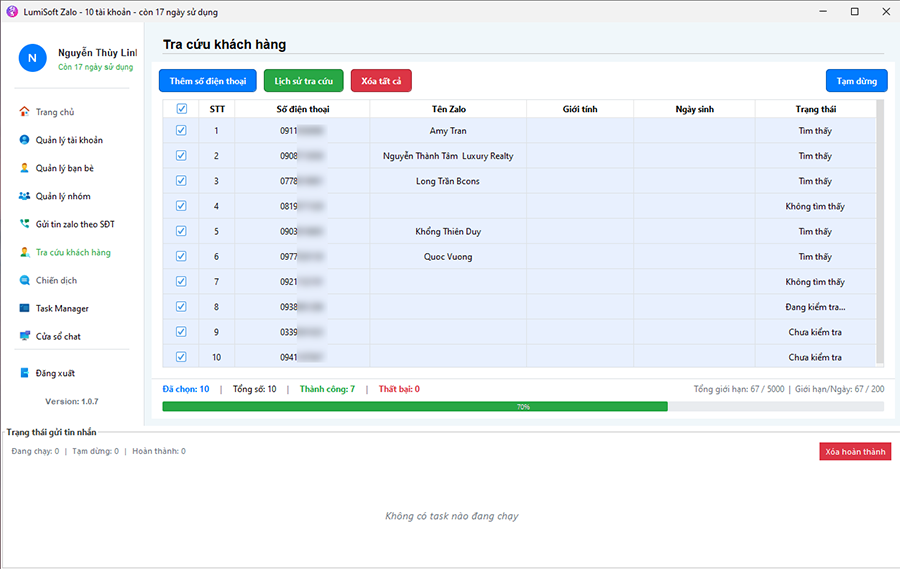Open Quản lý nhóm group icon

click(x=24, y=196)
